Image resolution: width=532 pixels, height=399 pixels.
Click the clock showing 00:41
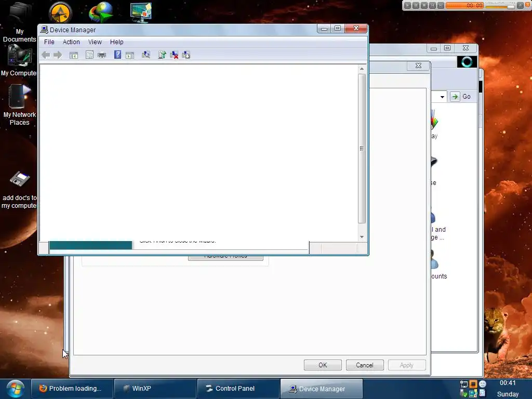[x=508, y=383]
